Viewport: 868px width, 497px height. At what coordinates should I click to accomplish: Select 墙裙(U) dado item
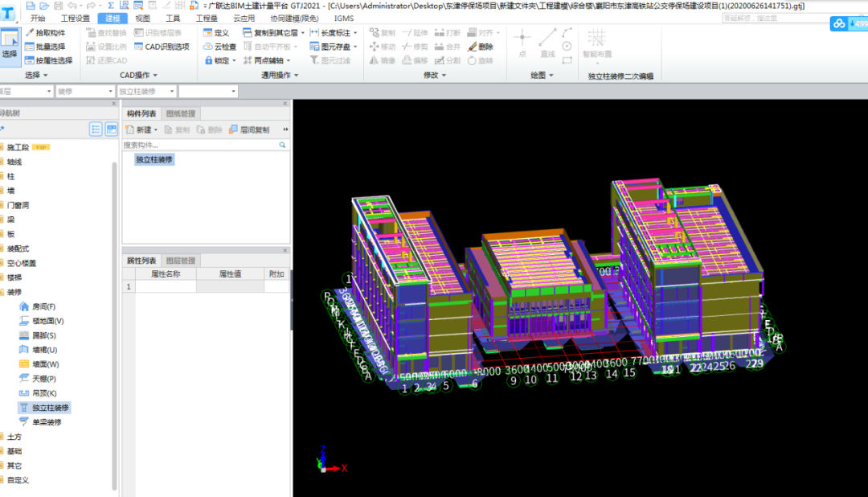coord(39,350)
